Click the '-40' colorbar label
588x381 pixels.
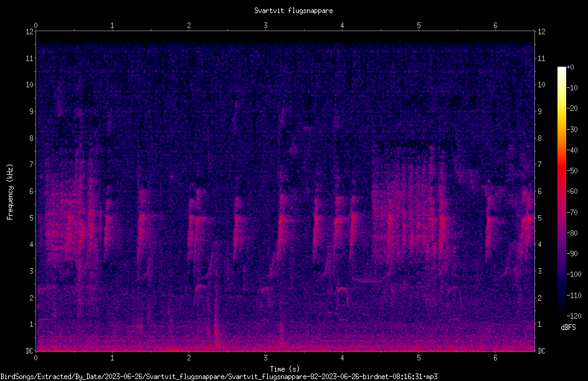[572, 150]
